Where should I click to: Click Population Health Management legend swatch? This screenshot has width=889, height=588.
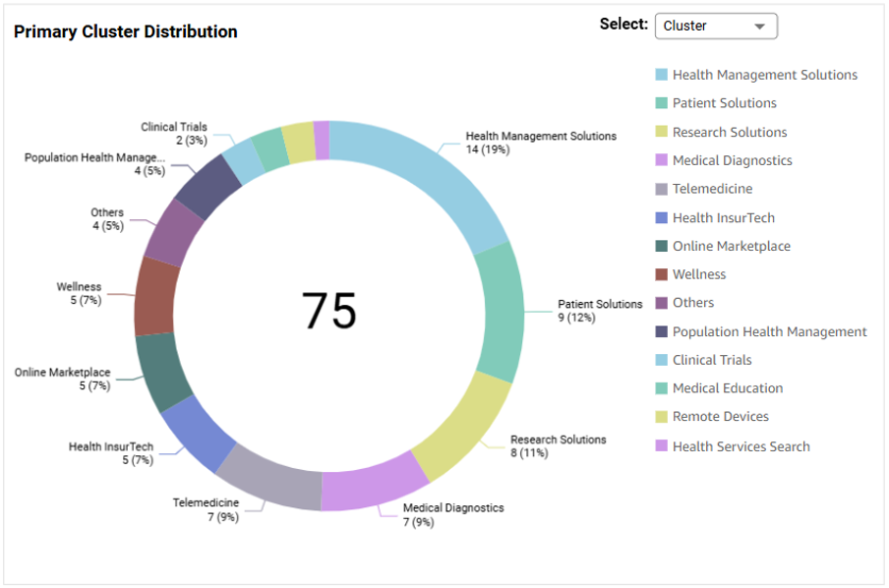[662, 332]
